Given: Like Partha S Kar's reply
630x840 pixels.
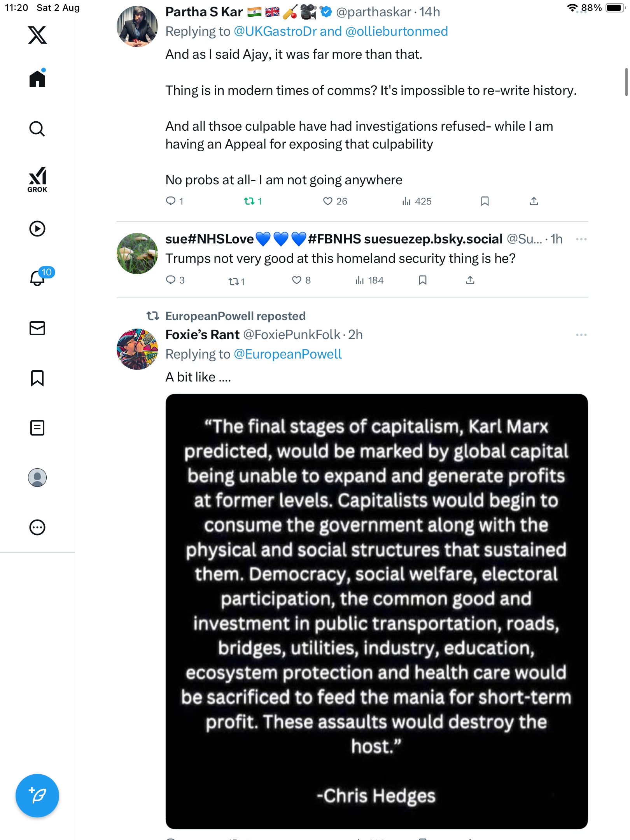Looking at the screenshot, I should [x=328, y=201].
